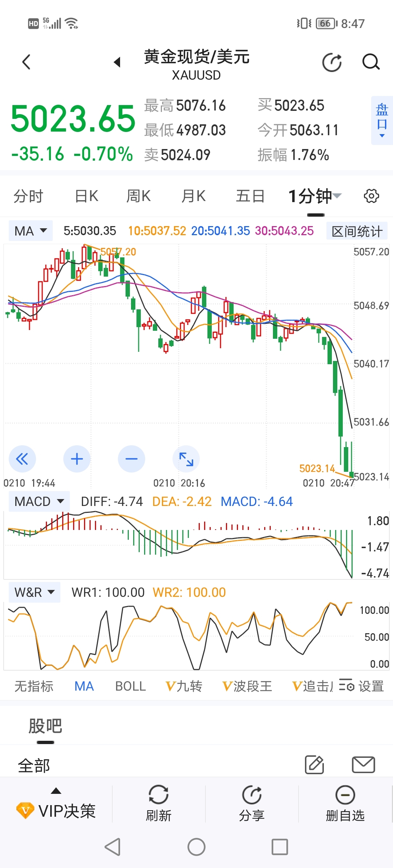Open messages envelope icon
Screen dimensions: 393x868
tap(364, 765)
